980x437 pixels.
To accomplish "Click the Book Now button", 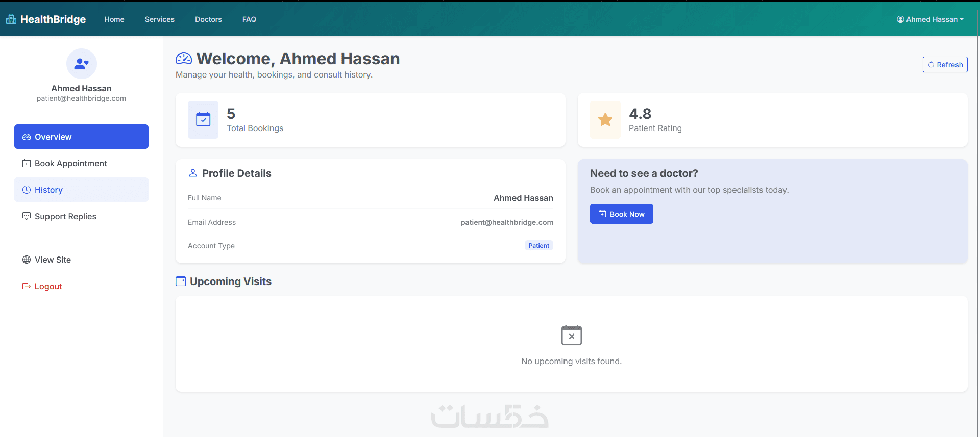I will tap(622, 214).
